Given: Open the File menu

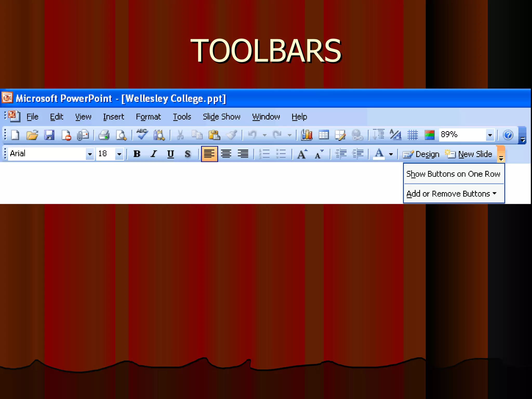Looking at the screenshot, I should pos(32,117).
